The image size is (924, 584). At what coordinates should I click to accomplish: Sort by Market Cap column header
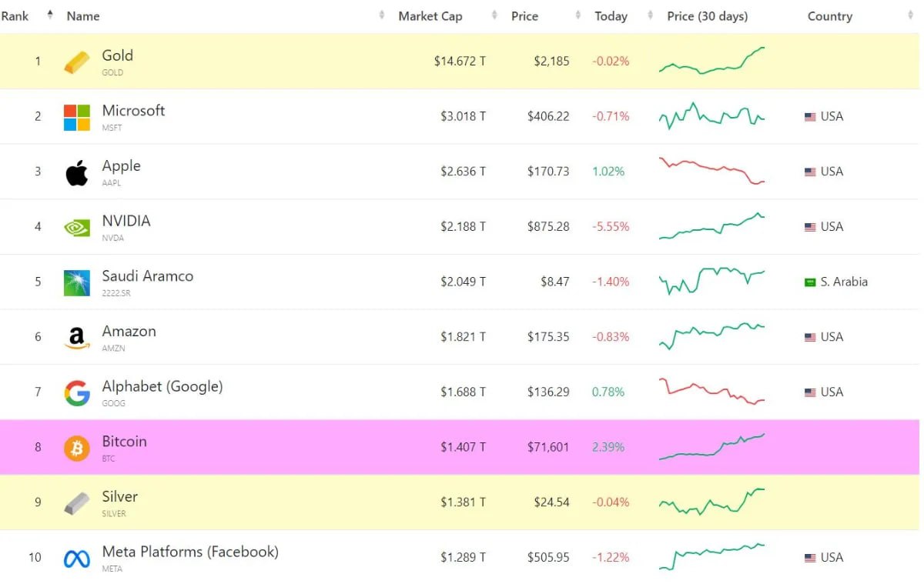[430, 16]
